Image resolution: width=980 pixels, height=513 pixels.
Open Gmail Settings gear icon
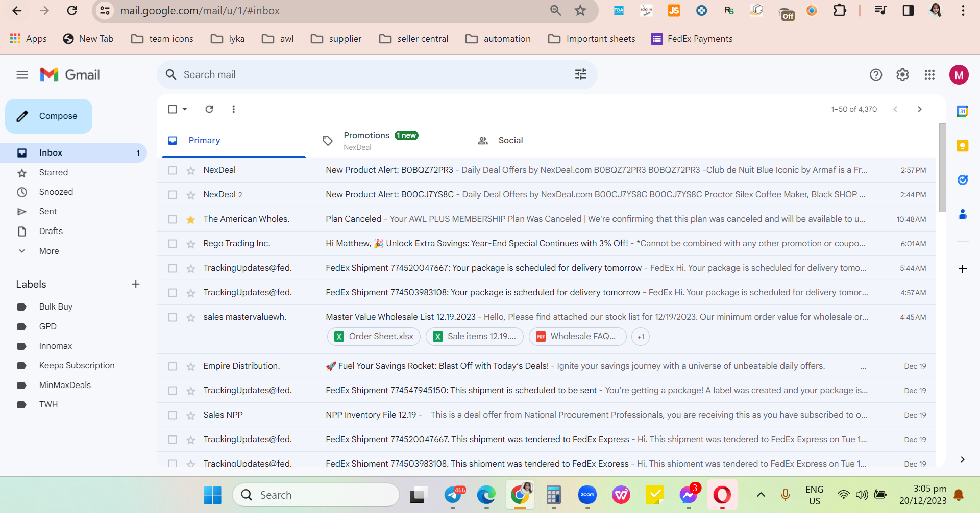coord(902,75)
